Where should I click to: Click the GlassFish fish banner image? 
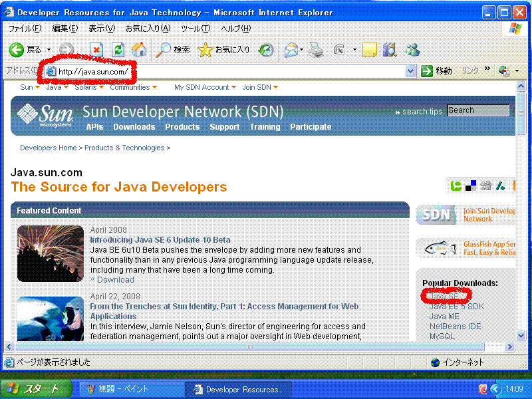[x=440, y=248]
